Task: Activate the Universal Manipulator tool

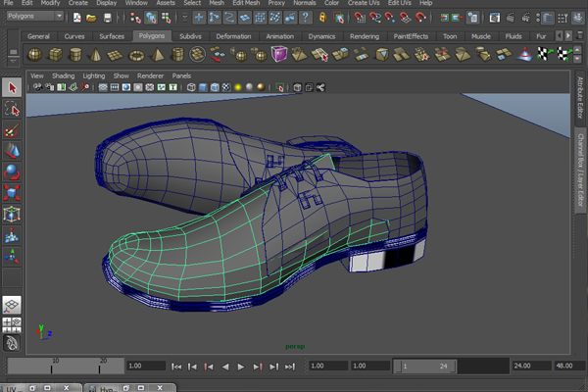Action: (x=12, y=215)
